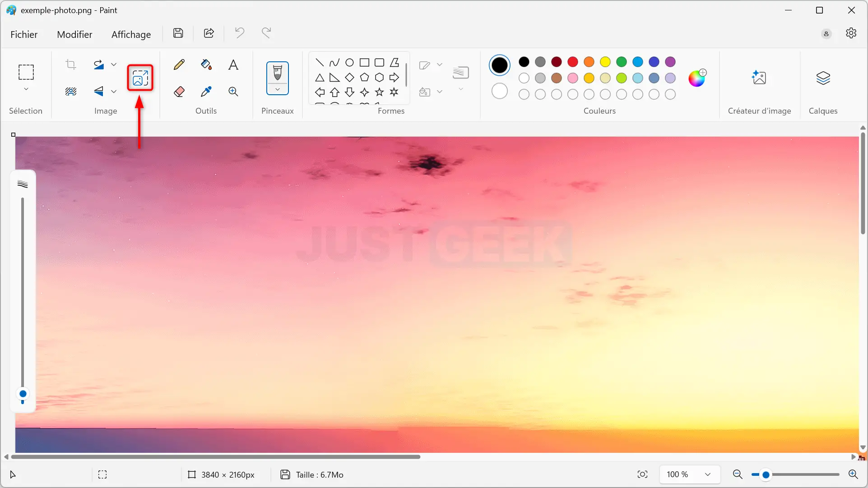The image size is (868, 488).
Task: Click the vertical scrollbar beside the canvas
Action: pos(863,183)
